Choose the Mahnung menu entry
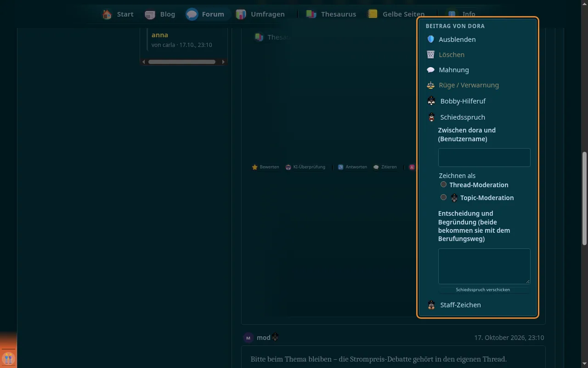The width and height of the screenshot is (588, 368). click(x=478, y=70)
